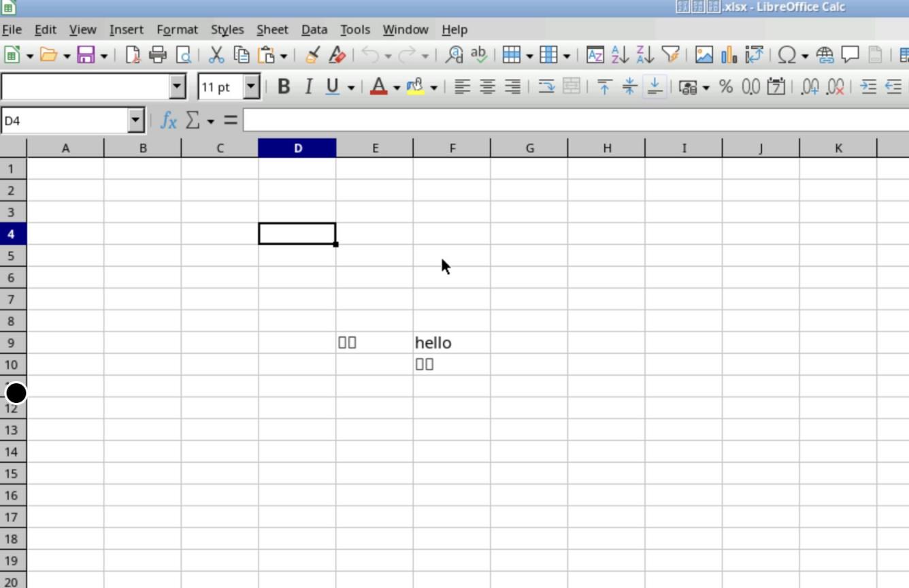Screen dimensions: 909x588
Task: Open the Data menu
Action: click(x=314, y=30)
